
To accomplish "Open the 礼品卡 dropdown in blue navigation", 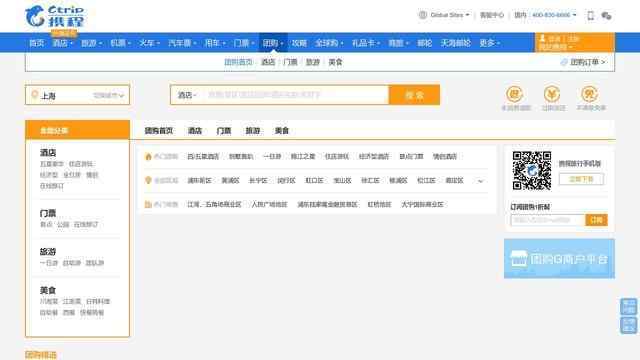I will click(x=366, y=43).
